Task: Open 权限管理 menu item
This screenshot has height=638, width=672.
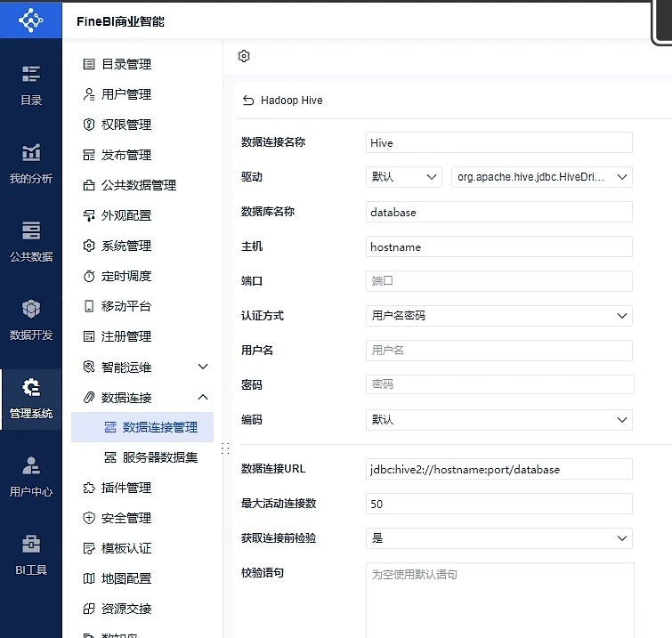Action: (142, 125)
